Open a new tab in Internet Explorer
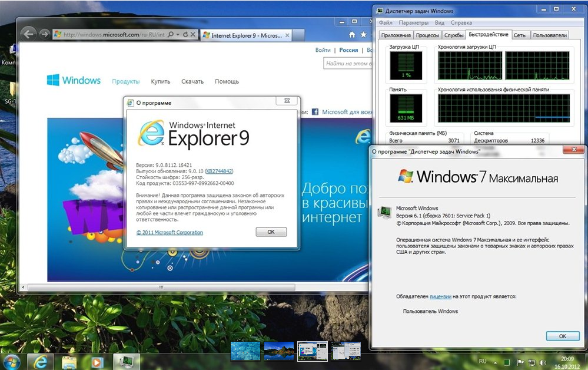This screenshot has height=370, width=588. [x=298, y=35]
